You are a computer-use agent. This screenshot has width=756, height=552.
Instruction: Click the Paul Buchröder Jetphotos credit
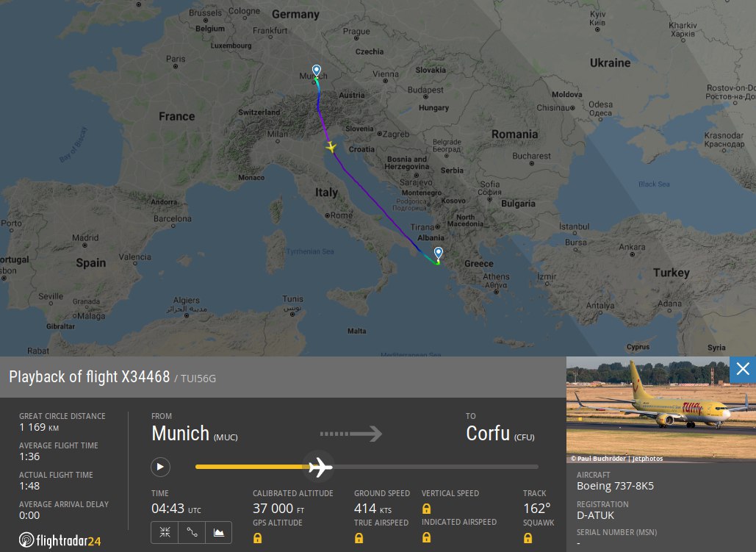616,459
